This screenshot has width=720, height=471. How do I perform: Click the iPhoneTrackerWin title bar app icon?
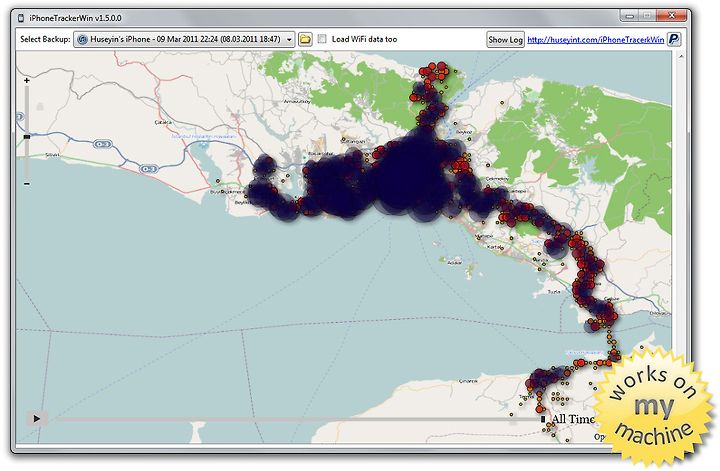(x=21, y=18)
